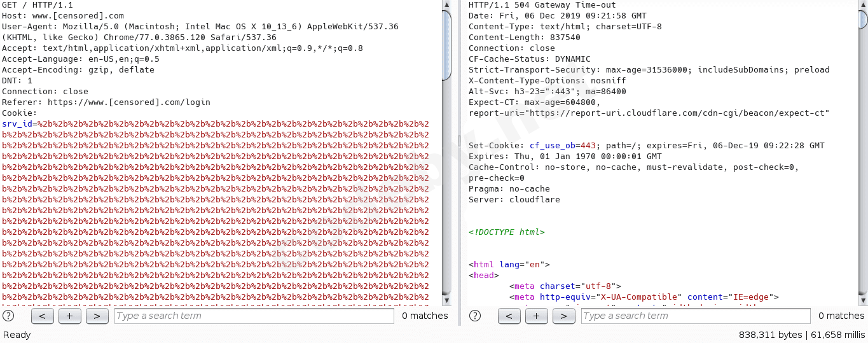Open help icon in response pane search bar

coord(474,316)
